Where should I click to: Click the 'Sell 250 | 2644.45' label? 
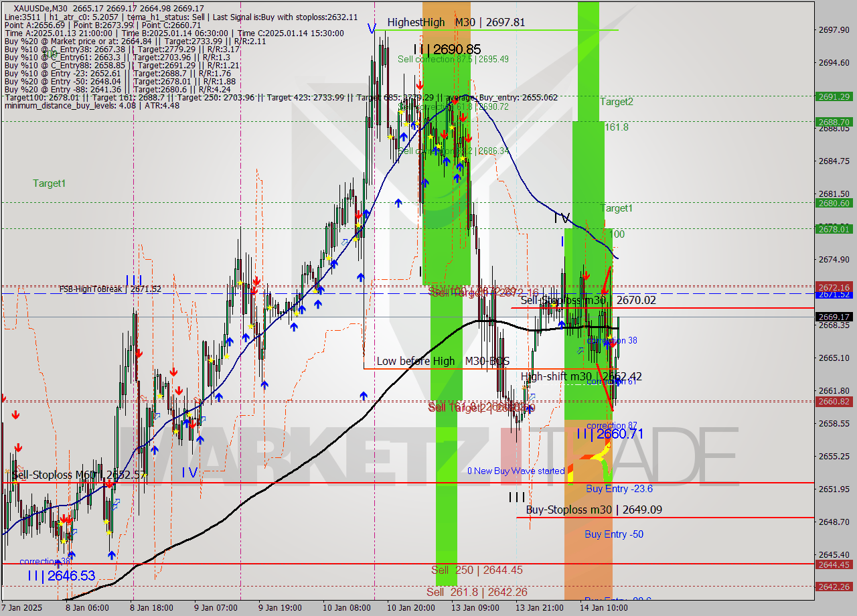point(477,570)
